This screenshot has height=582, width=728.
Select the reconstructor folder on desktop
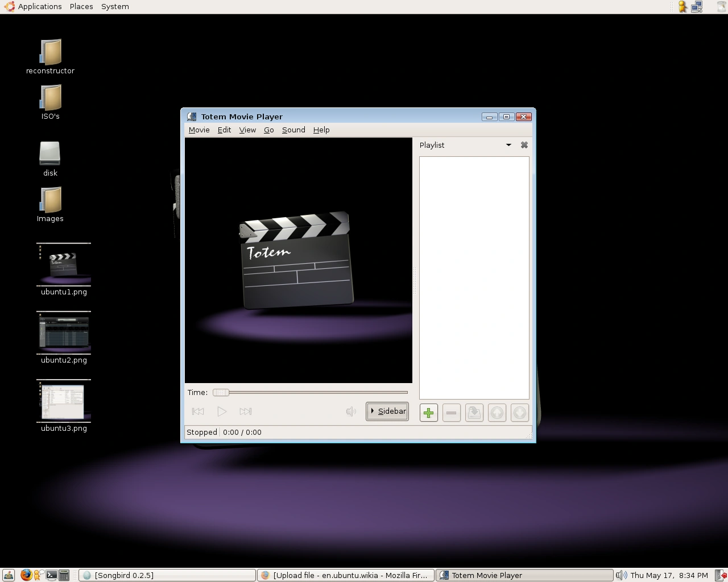point(50,57)
